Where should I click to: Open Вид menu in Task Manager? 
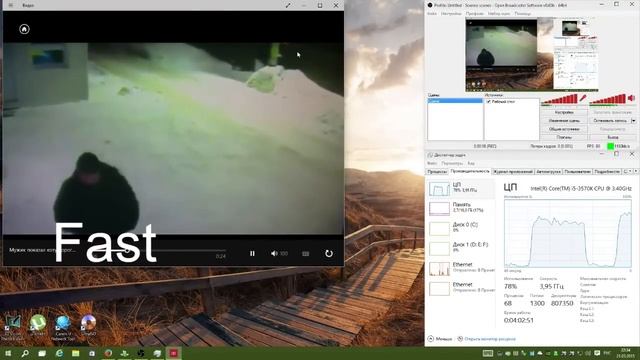coord(471,163)
